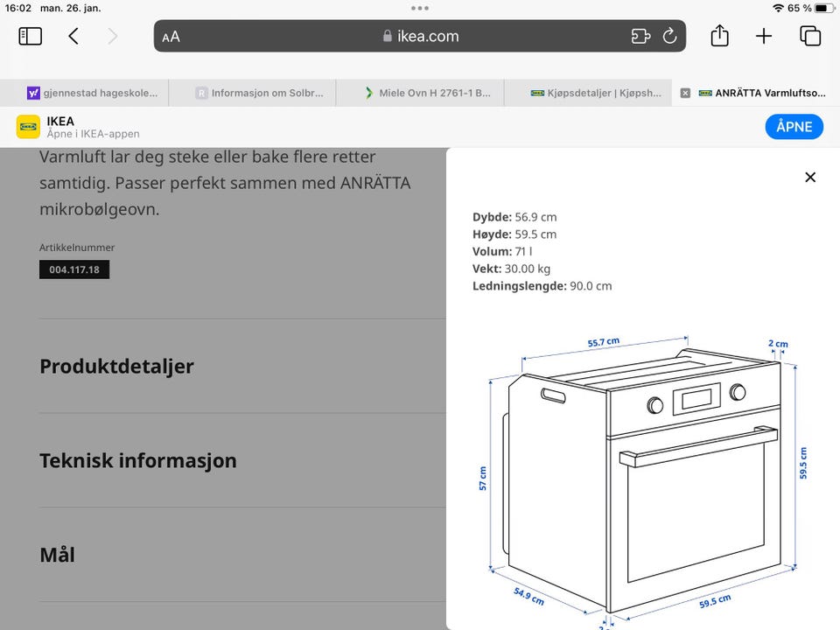Image resolution: width=840 pixels, height=630 pixels.
Task: Click the 55.7 cm dimension label
Action: (603, 342)
